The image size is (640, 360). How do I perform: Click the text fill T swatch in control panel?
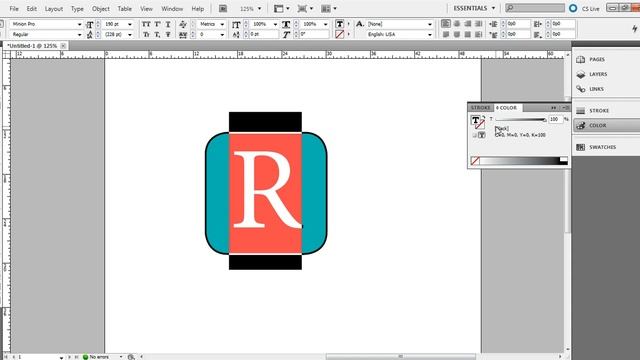[340, 24]
